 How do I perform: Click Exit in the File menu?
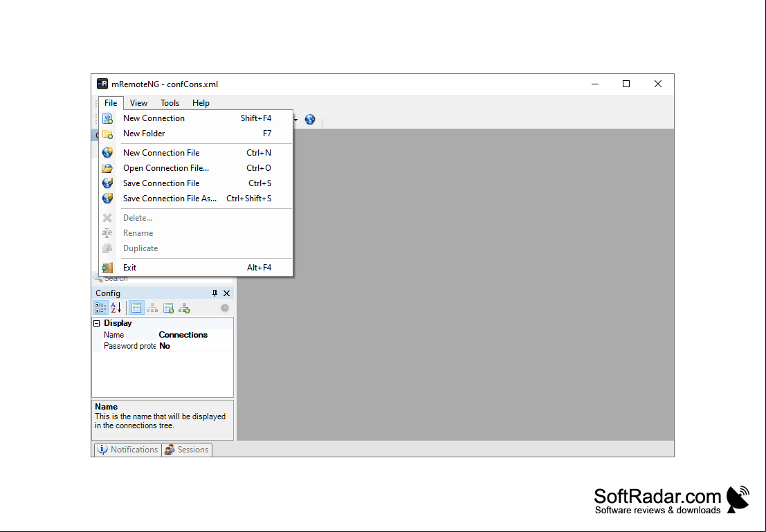(196, 268)
